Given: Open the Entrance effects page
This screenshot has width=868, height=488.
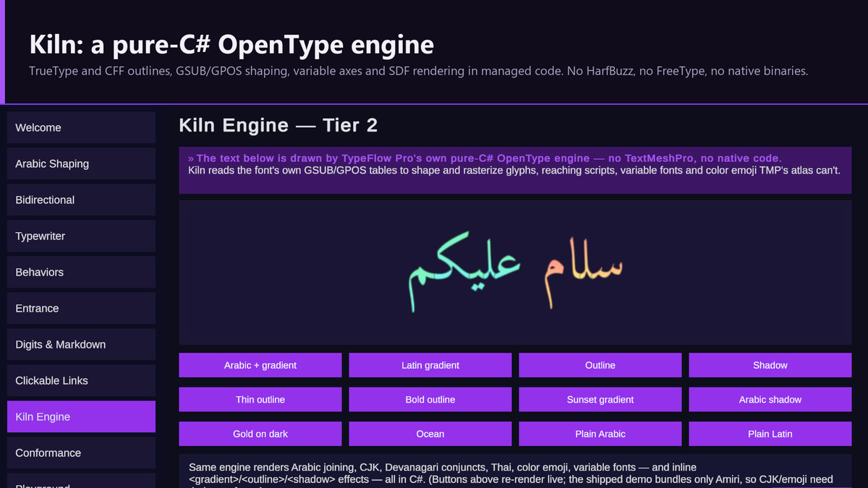Looking at the screenshot, I should tap(81, 308).
